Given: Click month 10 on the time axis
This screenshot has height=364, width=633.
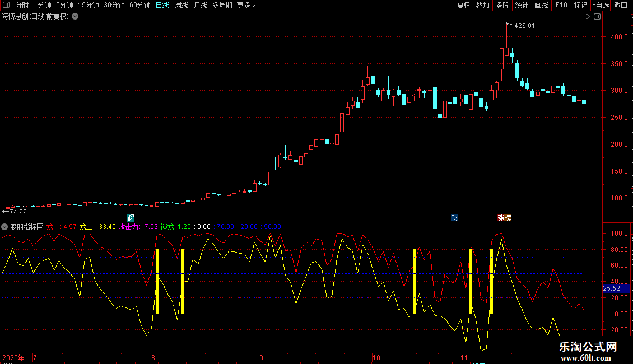Looking at the screenshot, I should tap(376, 358).
